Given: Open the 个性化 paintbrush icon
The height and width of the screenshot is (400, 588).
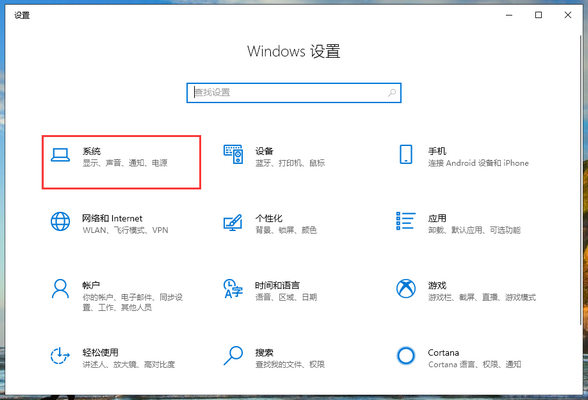Looking at the screenshot, I should click(233, 222).
